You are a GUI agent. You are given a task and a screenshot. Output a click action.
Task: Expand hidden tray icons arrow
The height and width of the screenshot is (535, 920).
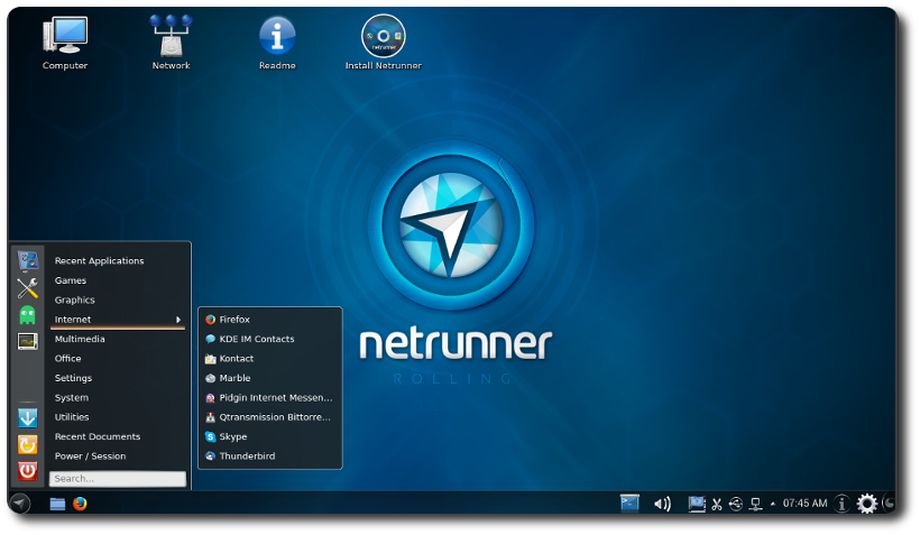[773, 504]
